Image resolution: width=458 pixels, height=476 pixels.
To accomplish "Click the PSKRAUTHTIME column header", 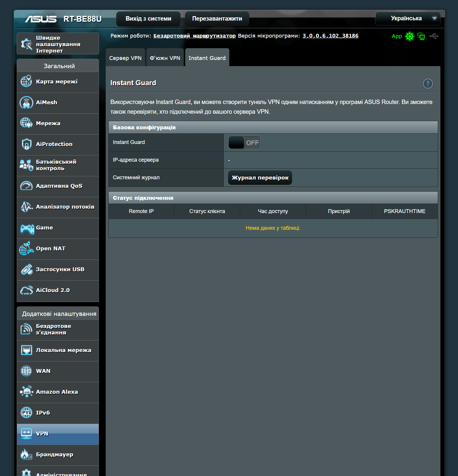I will coord(405,211).
